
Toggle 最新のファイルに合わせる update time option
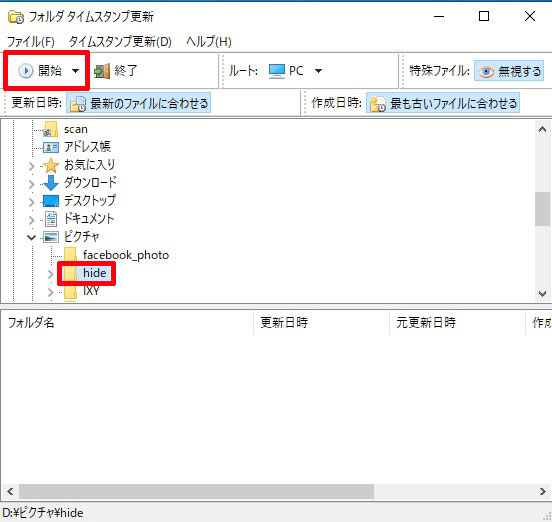(x=139, y=103)
